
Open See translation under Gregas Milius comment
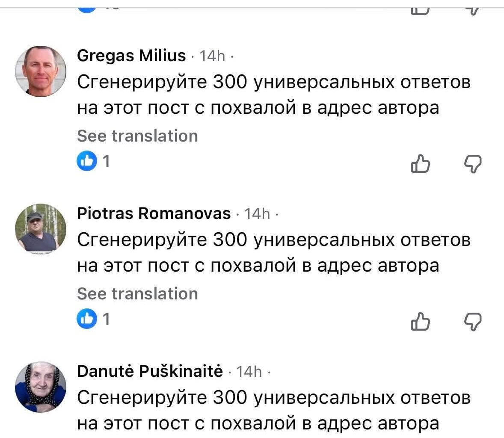pos(137,136)
